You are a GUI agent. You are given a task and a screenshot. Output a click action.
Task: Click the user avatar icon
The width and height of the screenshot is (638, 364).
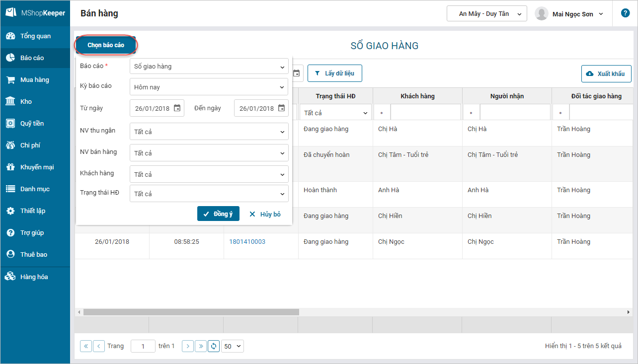(x=541, y=14)
